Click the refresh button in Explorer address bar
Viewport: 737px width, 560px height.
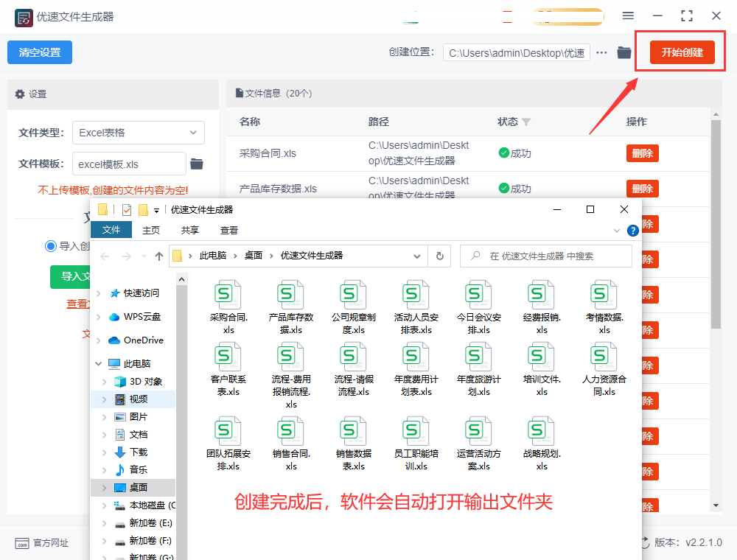click(x=439, y=256)
